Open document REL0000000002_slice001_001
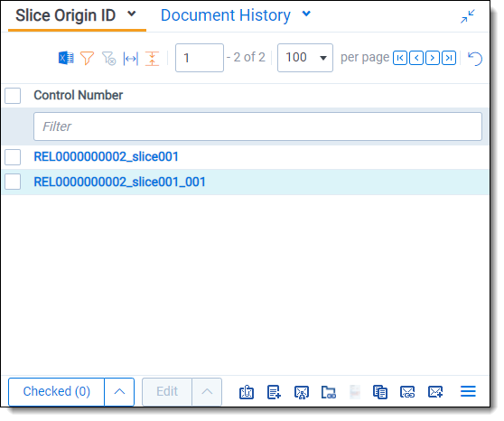The image size is (504, 421). (119, 182)
